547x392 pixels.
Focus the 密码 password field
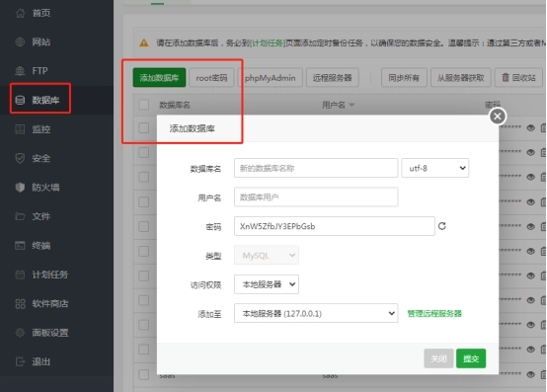pyautogui.click(x=334, y=226)
